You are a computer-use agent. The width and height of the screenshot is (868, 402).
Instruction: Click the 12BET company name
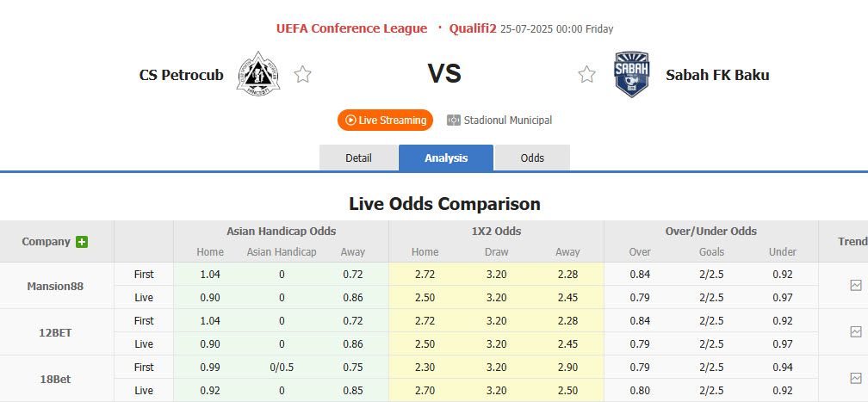[56, 332]
